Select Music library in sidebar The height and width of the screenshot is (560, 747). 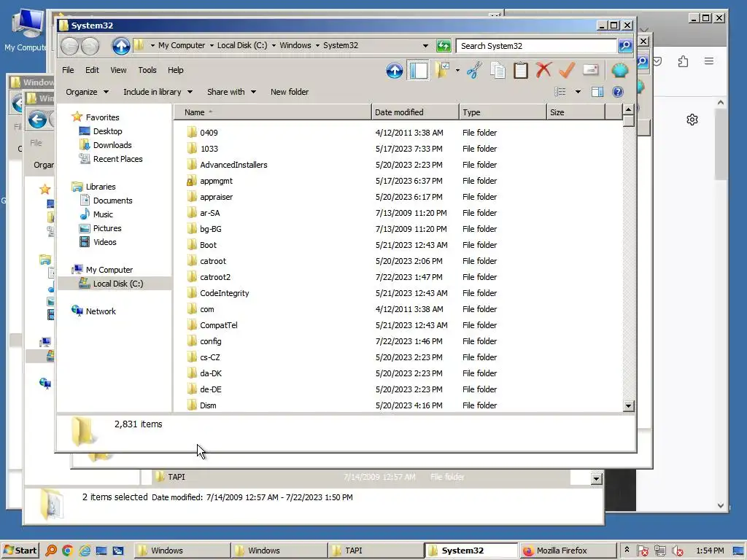pos(103,214)
